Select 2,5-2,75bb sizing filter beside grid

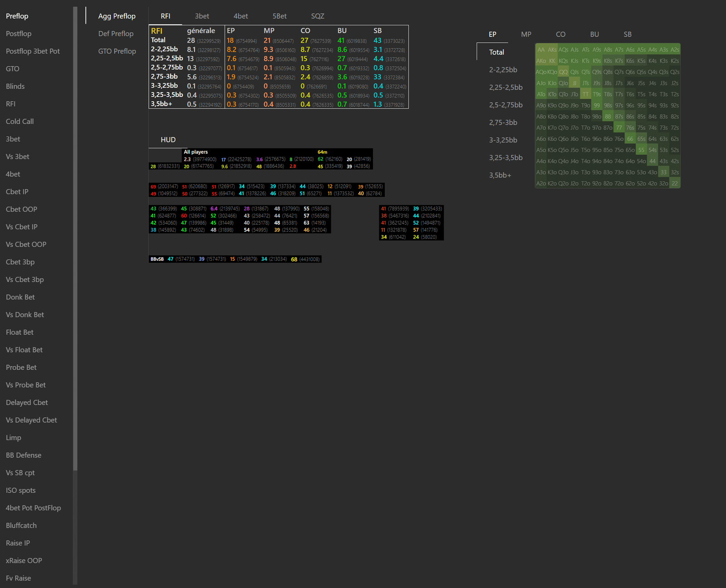[506, 105]
